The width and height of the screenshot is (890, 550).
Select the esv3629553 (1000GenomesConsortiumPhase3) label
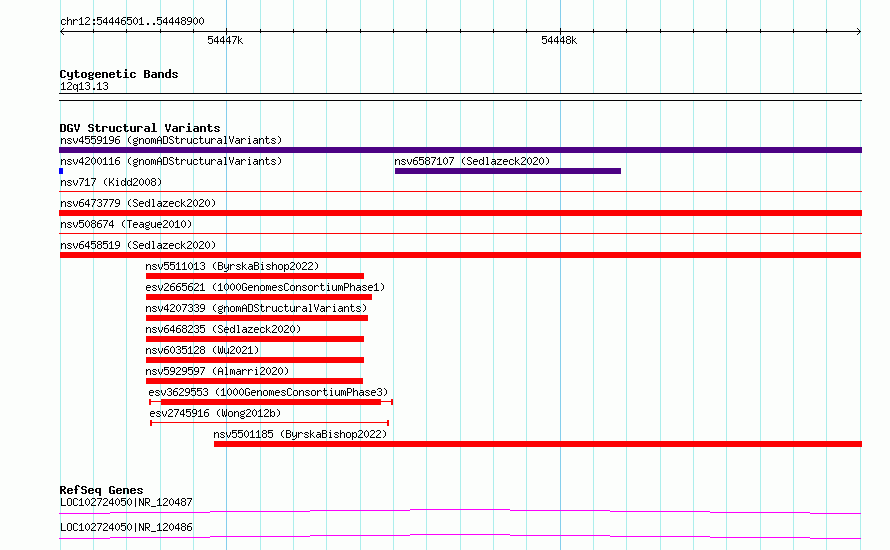coord(268,392)
